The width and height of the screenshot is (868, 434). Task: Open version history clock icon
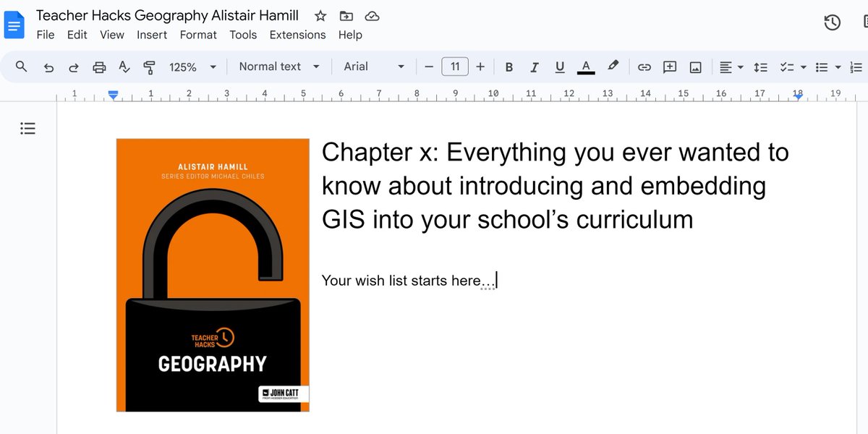click(831, 22)
